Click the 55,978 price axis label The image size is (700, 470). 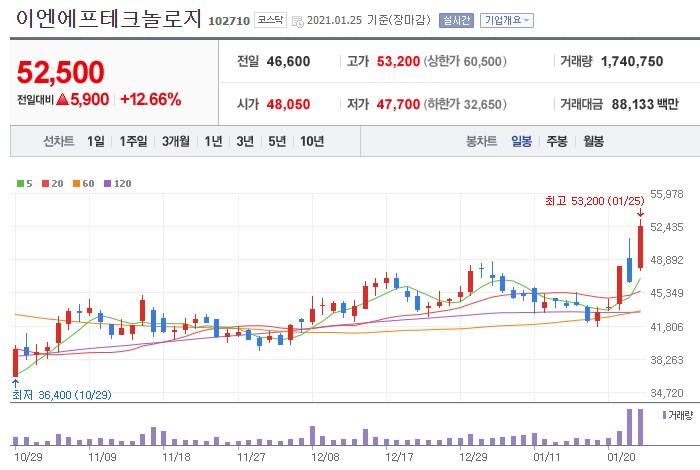667,194
